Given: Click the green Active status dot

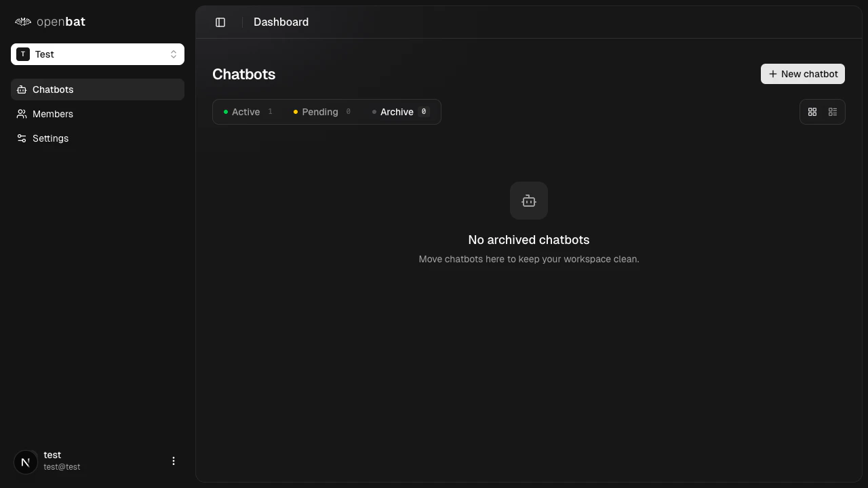Looking at the screenshot, I should coord(226,111).
